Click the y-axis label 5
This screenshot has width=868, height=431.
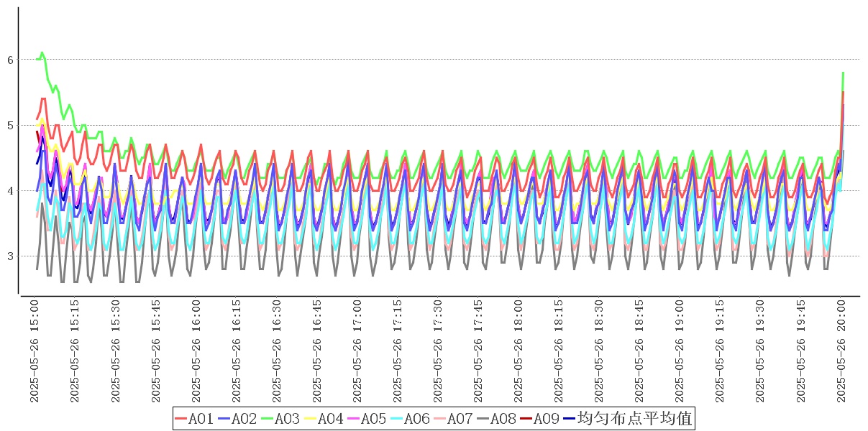(10, 126)
